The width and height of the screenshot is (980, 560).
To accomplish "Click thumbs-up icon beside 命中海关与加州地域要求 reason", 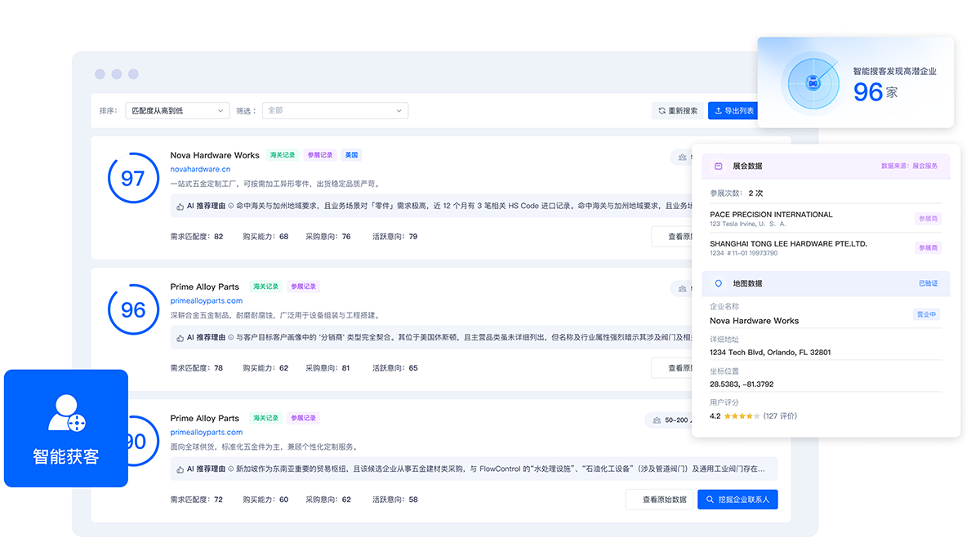I will (x=180, y=207).
